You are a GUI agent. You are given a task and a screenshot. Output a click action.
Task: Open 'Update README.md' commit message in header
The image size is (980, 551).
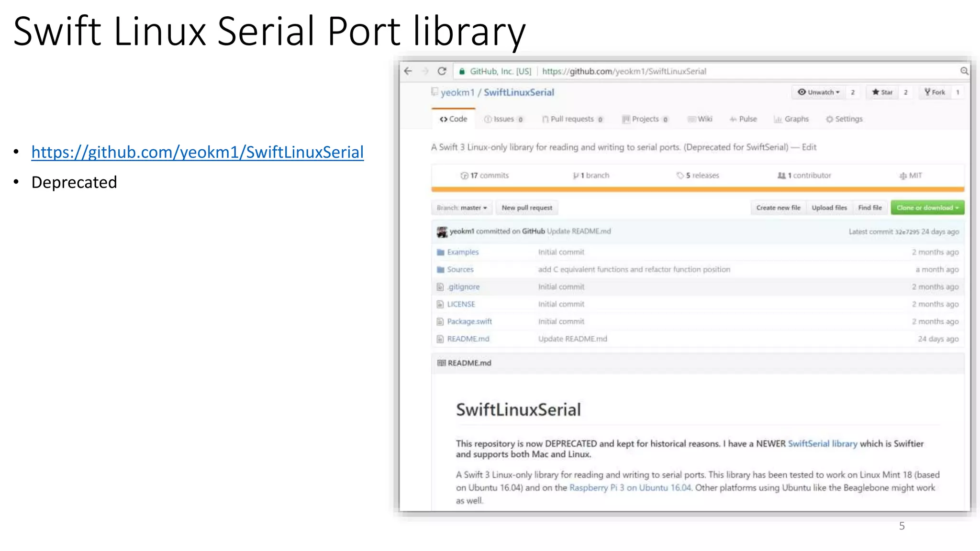[579, 231]
